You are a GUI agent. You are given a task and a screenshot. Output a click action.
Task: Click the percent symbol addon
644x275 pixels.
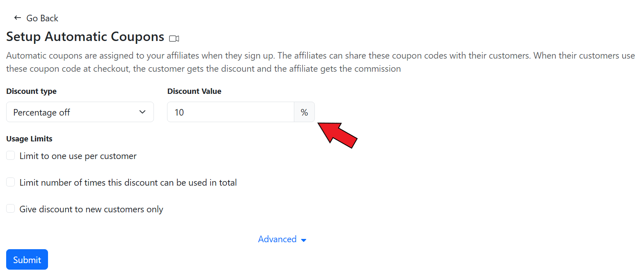[304, 112]
